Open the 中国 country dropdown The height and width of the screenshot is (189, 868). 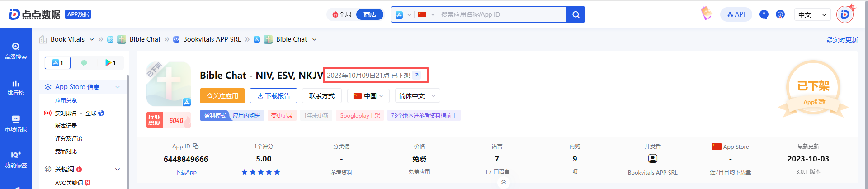tap(368, 96)
